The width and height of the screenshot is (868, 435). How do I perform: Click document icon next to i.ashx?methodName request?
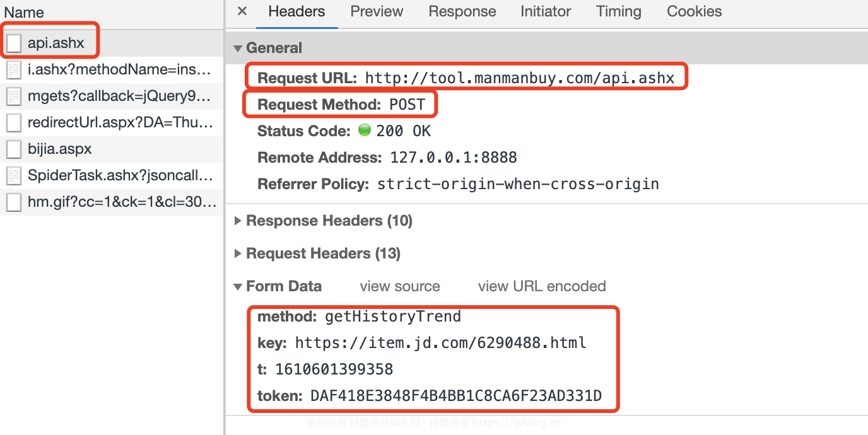[x=14, y=69]
